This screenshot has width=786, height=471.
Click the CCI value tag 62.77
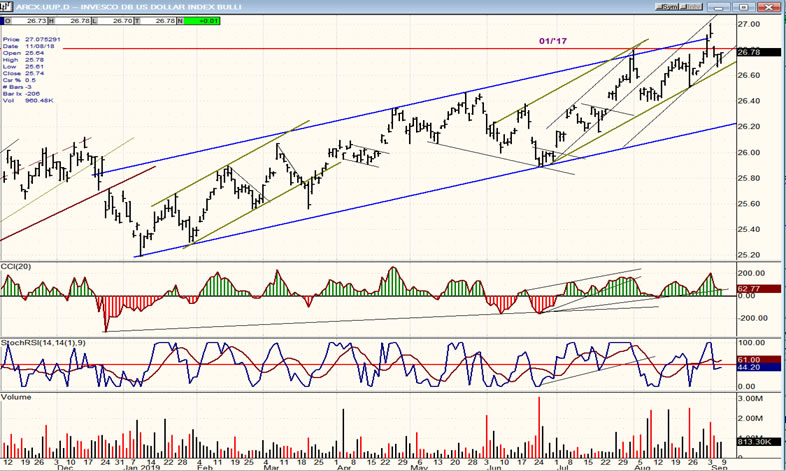758,289
